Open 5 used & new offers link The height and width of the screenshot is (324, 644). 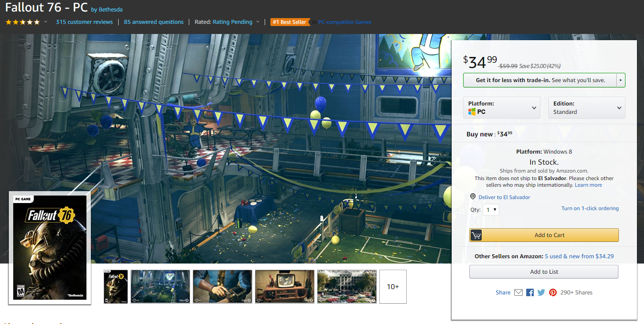(x=579, y=256)
